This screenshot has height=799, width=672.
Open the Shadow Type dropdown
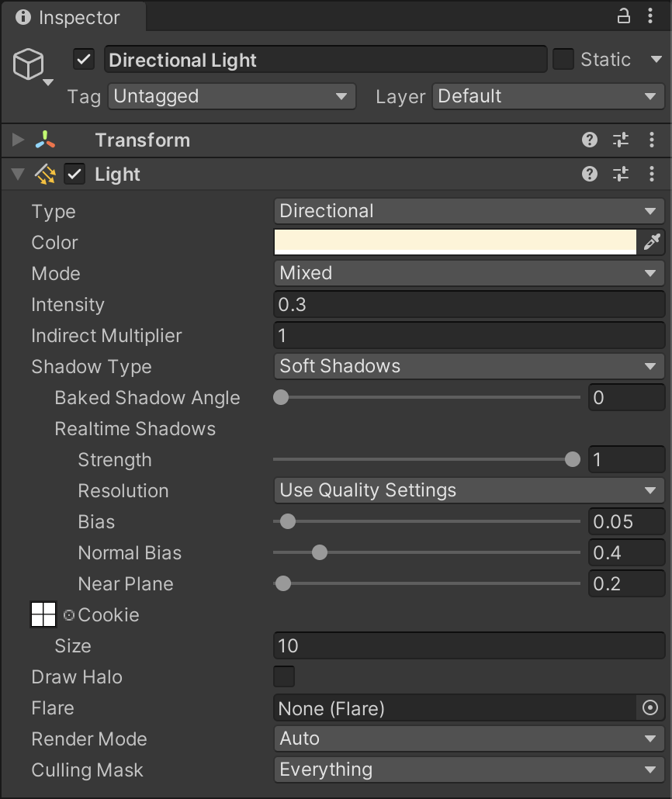point(469,366)
